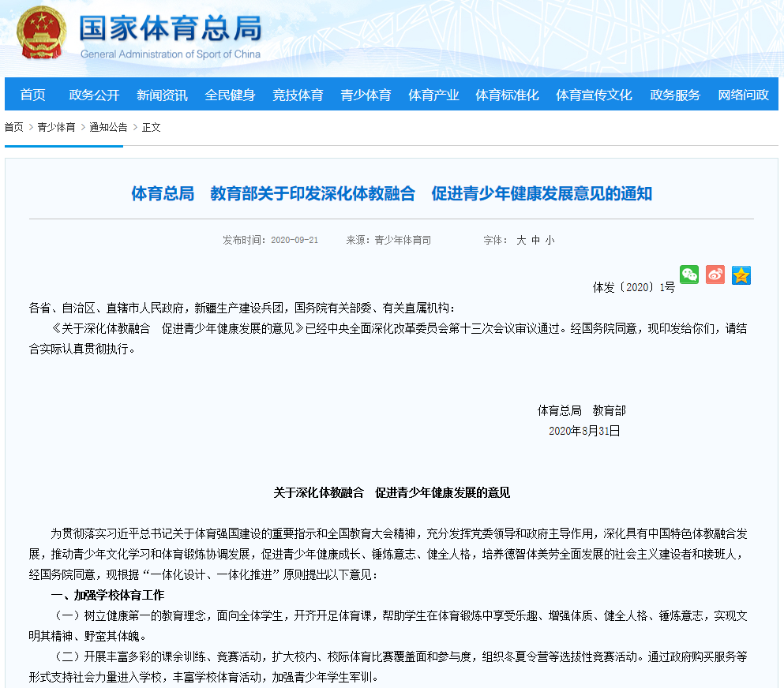784x688 pixels.
Task: Open 体育标准化 navigation item
Action: pos(507,95)
